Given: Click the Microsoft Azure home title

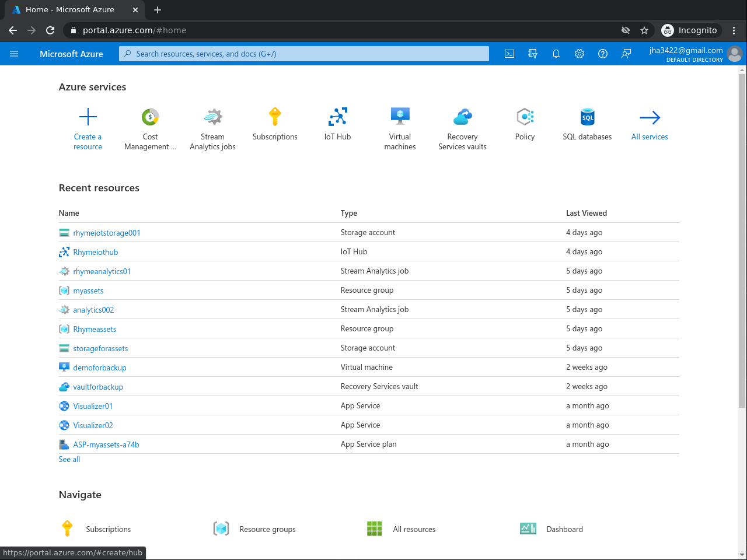Looking at the screenshot, I should coord(71,54).
